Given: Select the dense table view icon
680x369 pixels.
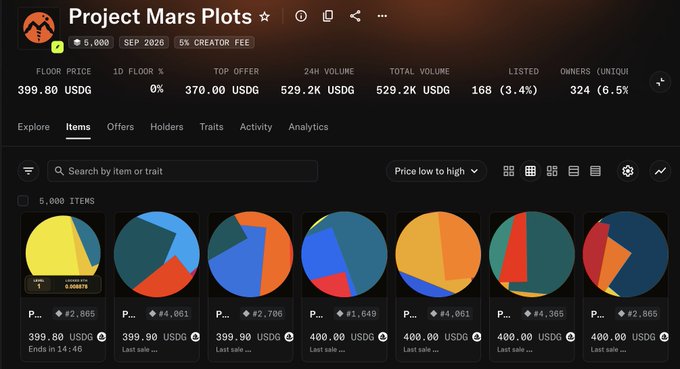Looking at the screenshot, I should click(595, 171).
